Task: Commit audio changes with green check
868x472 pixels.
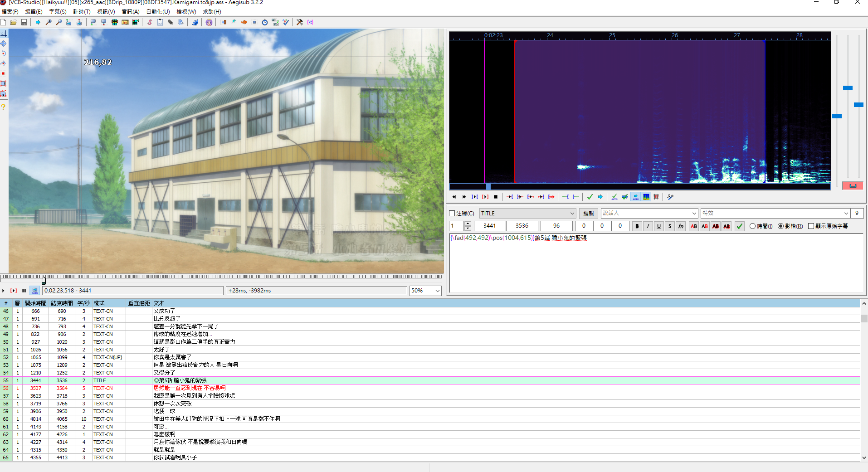Action: coord(590,197)
